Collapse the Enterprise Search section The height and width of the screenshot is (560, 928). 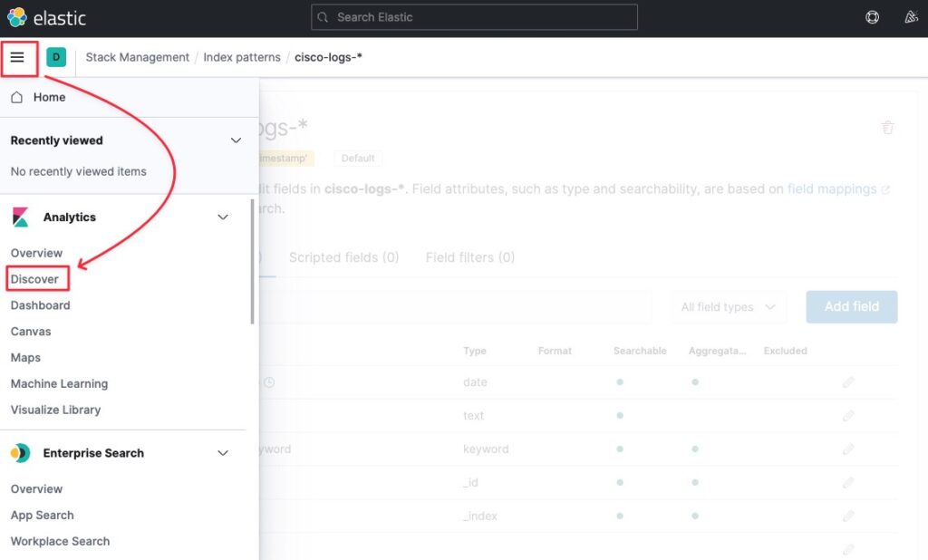223,453
